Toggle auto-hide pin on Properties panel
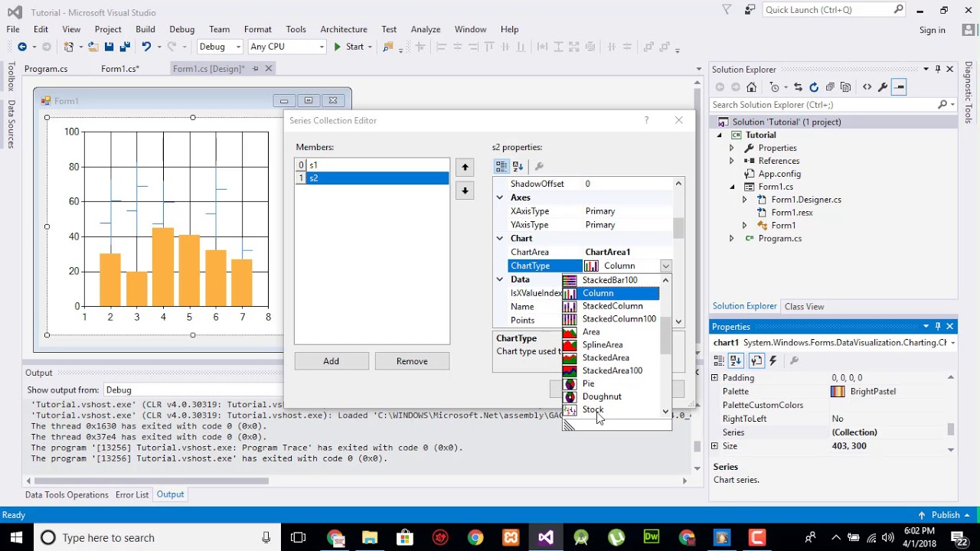The image size is (980, 551). point(938,326)
